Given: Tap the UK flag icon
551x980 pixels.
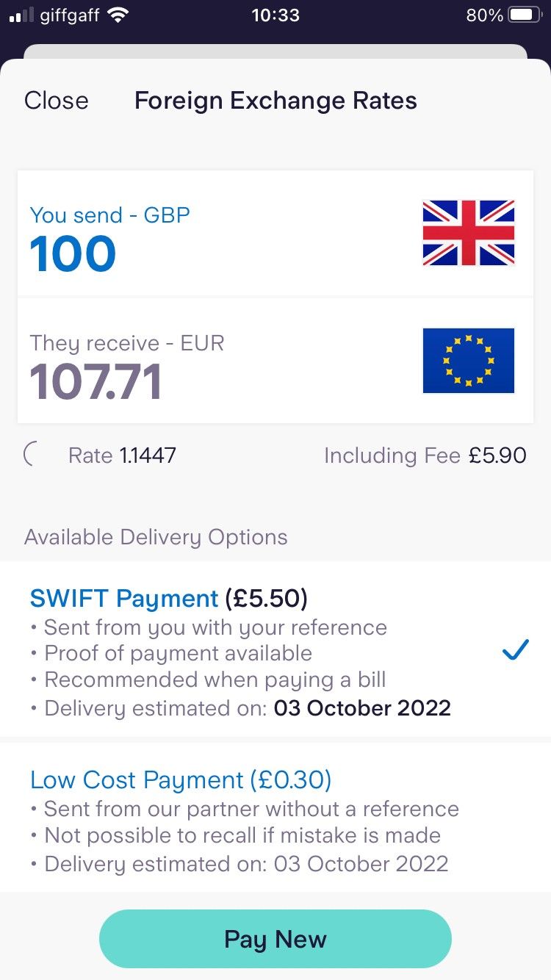Looking at the screenshot, I should [x=469, y=233].
